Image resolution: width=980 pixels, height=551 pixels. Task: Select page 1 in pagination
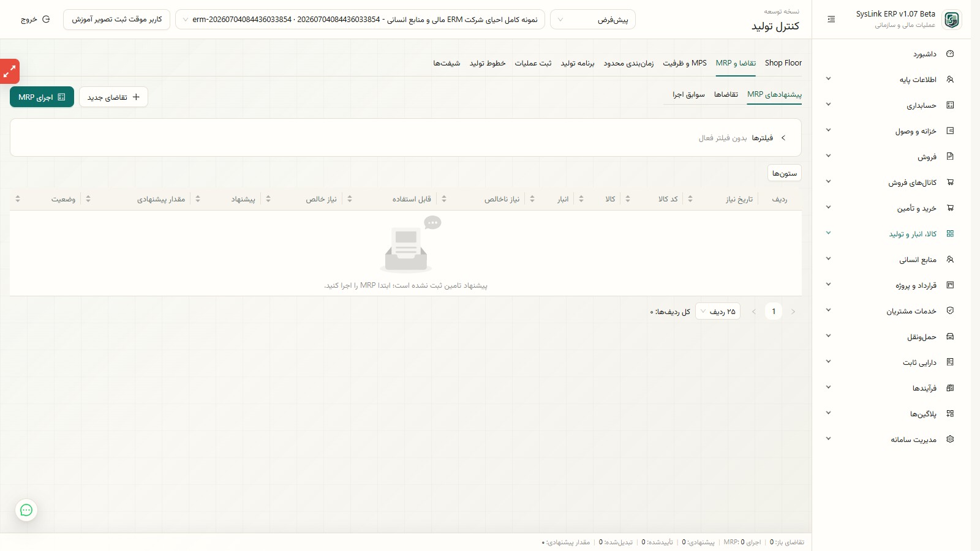[774, 312]
